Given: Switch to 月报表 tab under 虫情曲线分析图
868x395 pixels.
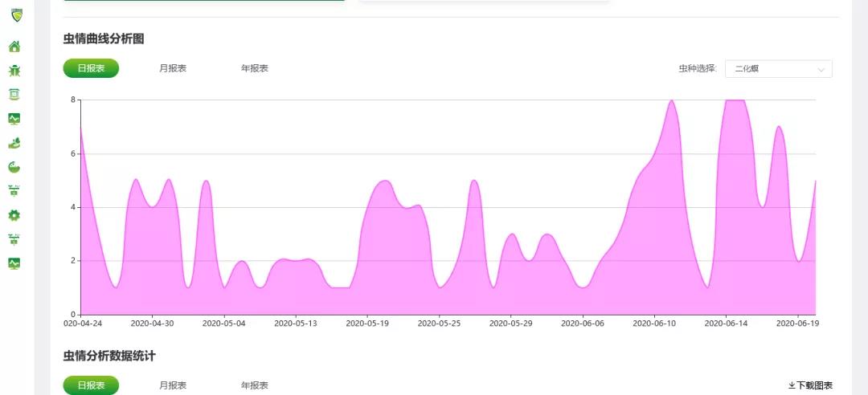Looking at the screenshot, I should click(173, 68).
